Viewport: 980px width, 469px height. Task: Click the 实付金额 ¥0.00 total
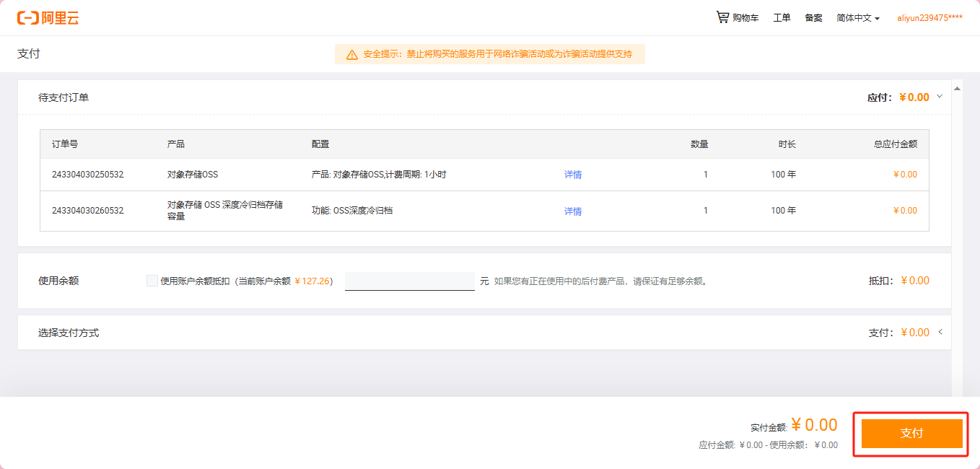(x=814, y=425)
